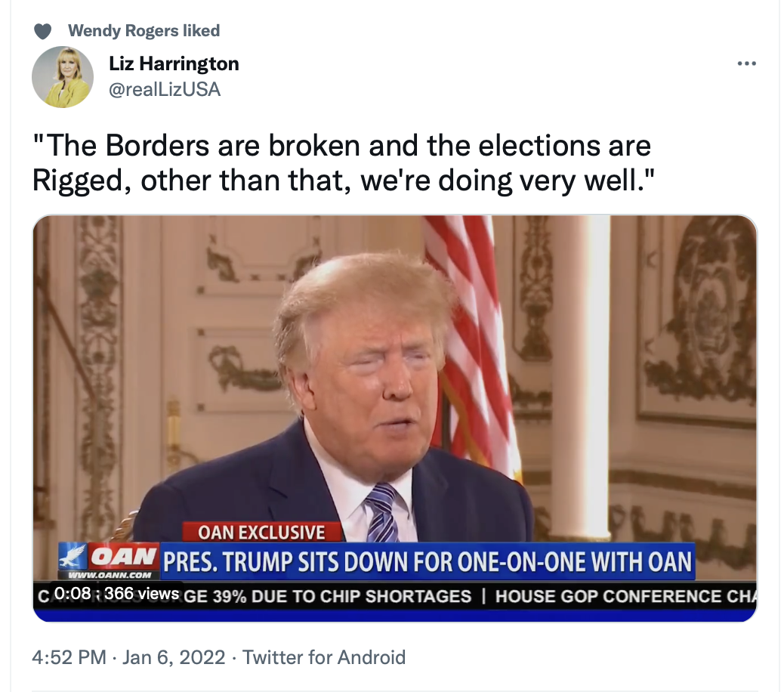Play the embedded OAN video
The width and height of the screenshot is (784, 692).
point(395,419)
